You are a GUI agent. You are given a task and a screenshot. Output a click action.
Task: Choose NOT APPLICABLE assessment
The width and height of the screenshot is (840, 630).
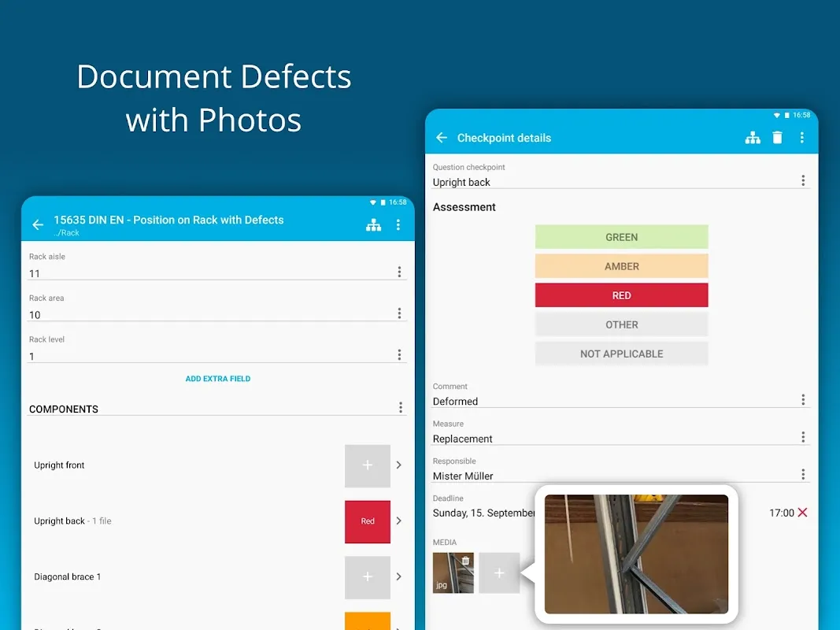(621, 354)
